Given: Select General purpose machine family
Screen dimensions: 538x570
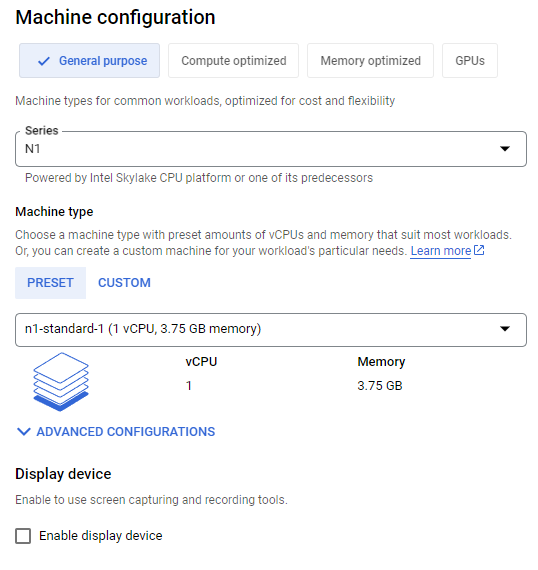Looking at the screenshot, I should coord(89,61).
